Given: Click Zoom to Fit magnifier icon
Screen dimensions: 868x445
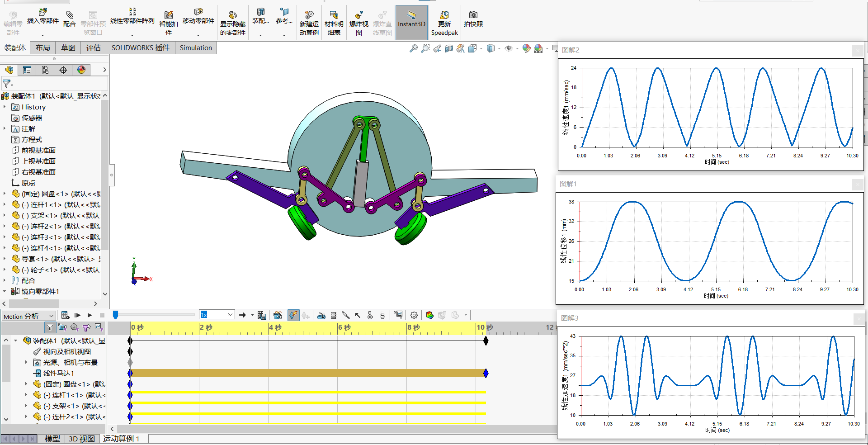Looking at the screenshot, I should click(413, 48).
